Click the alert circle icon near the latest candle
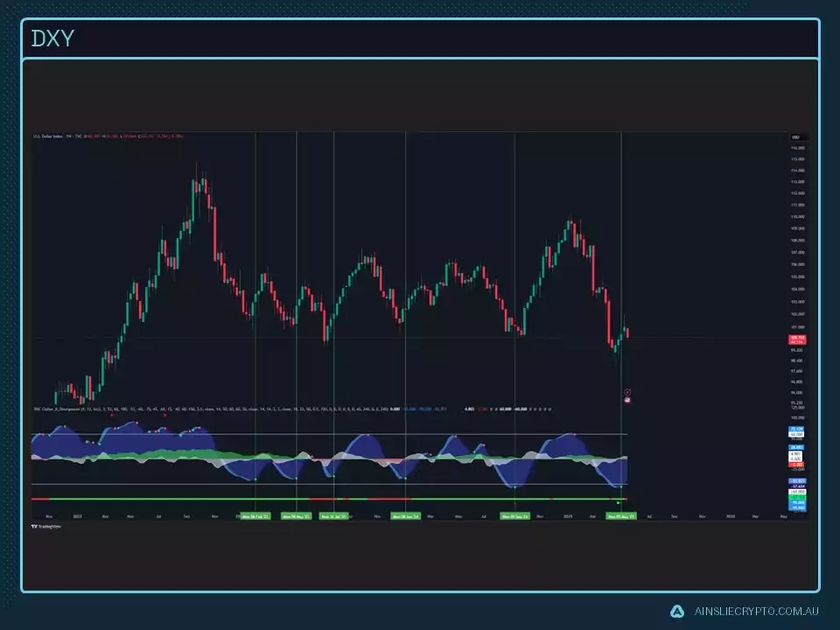840x630 pixels. click(627, 392)
